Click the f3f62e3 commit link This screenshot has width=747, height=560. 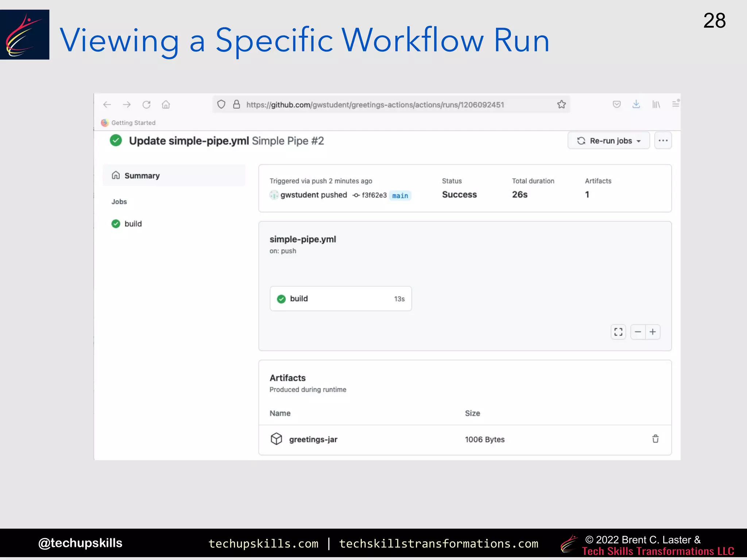click(374, 195)
